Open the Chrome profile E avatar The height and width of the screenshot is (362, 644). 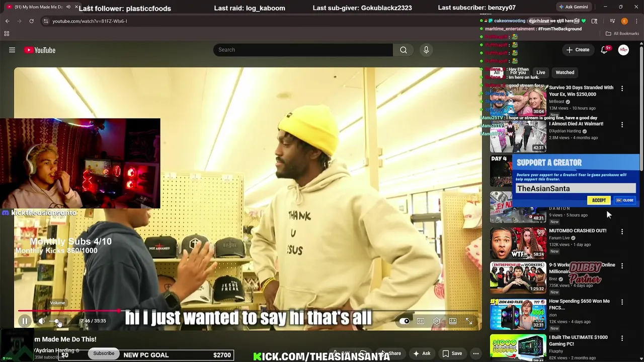(624, 21)
